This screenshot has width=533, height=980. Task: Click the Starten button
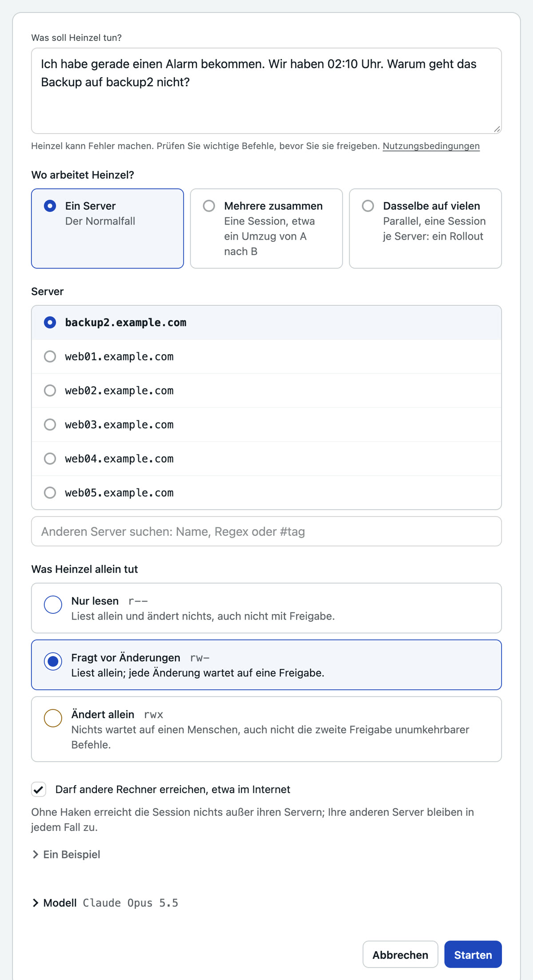(x=473, y=955)
